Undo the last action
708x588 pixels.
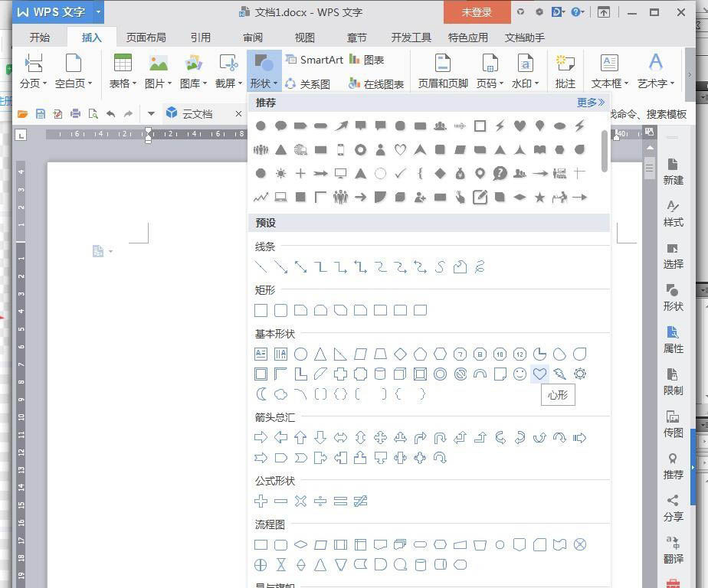tap(110, 114)
